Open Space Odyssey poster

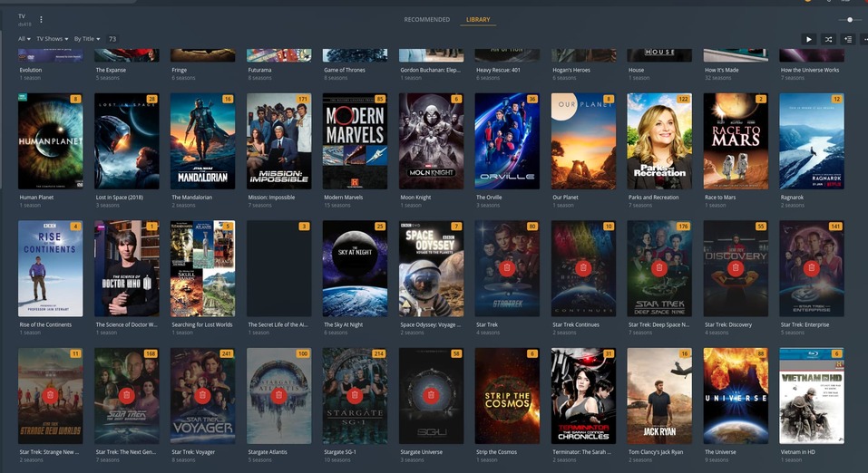click(431, 268)
